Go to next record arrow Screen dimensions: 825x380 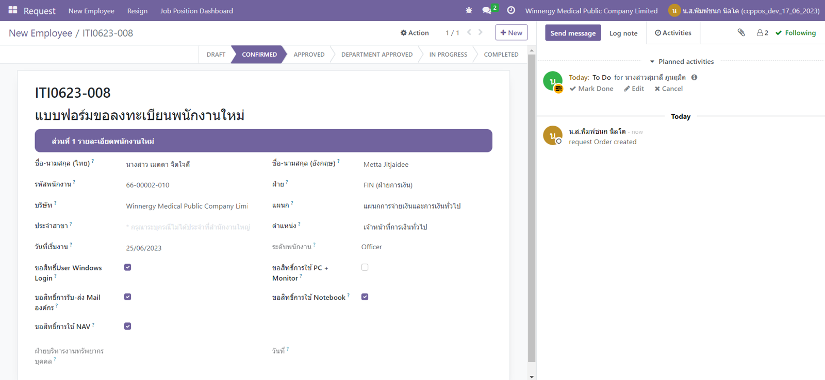coord(480,33)
